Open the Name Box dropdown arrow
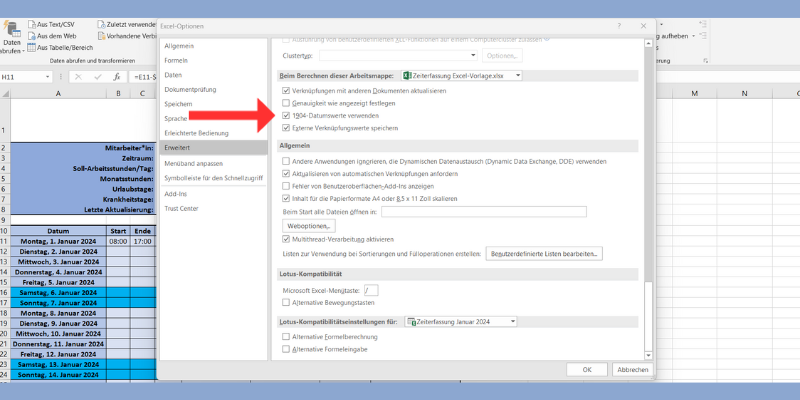The height and width of the screenshot is (400, 800). click(47, 77)
